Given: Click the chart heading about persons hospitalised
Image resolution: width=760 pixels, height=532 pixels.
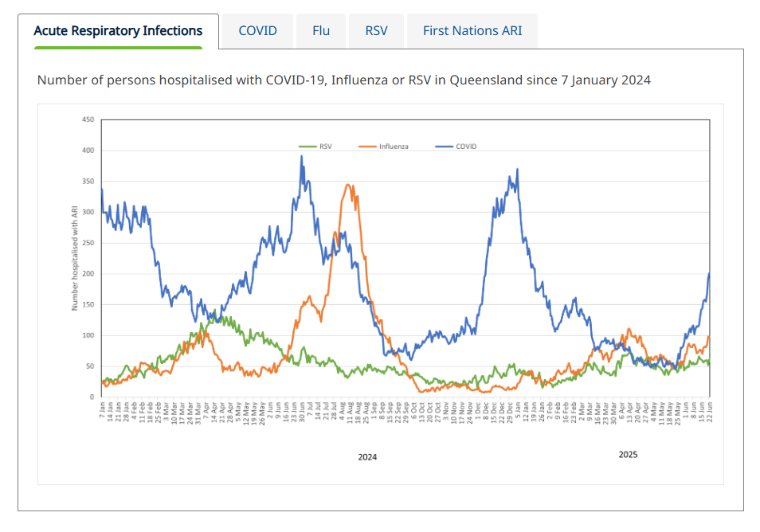Looking at the screenshot, I should click(x=343, y=80).
